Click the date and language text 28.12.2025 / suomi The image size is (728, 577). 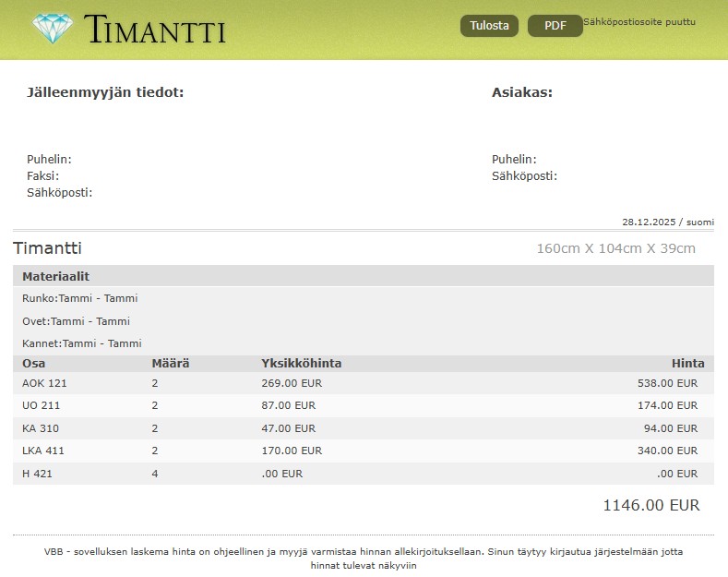pos(667,222)
